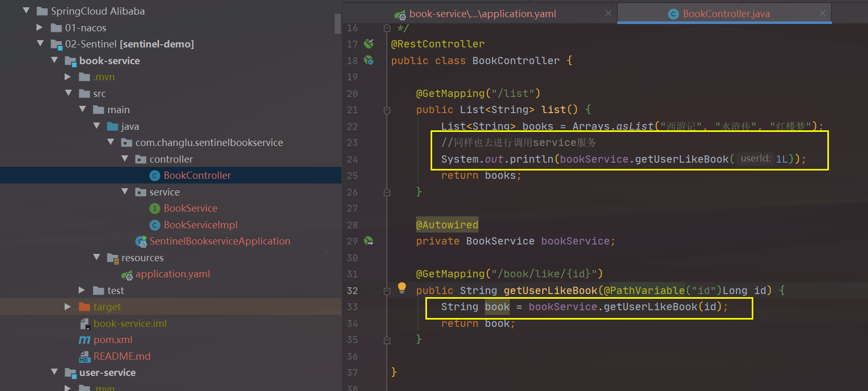Open README.md file
Image resolution: width=868 pixels, height=391 pixels.
pyautogui.click(x=122, y=356)
